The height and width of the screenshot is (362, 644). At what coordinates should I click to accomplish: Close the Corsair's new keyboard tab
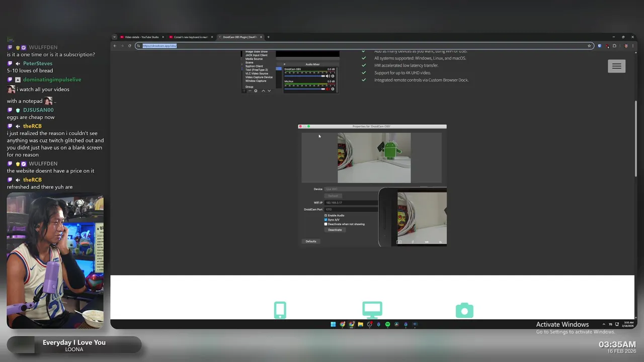tap(212, 37)
